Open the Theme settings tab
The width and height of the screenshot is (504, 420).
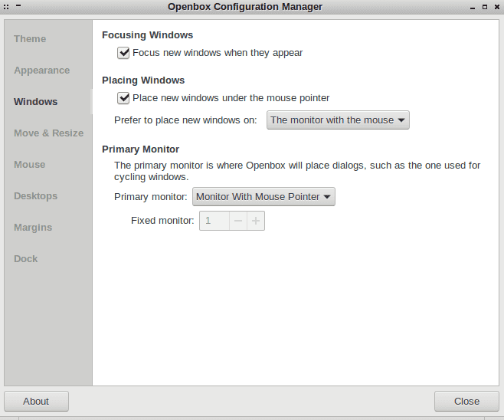pyautogui.click(x=30, y=39)
